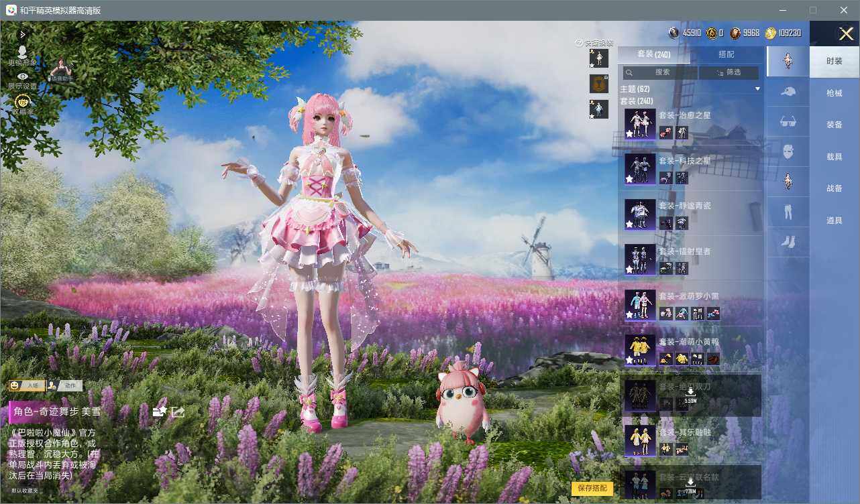Open the 收藏室 collection room icon
This screenshot has height=504, width=860.
(x=23, y=101)
